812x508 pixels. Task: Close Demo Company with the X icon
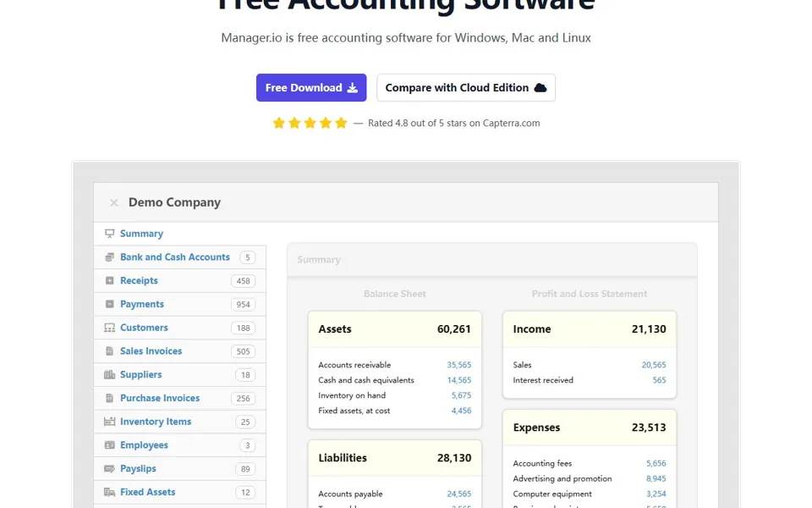point(114,202)
